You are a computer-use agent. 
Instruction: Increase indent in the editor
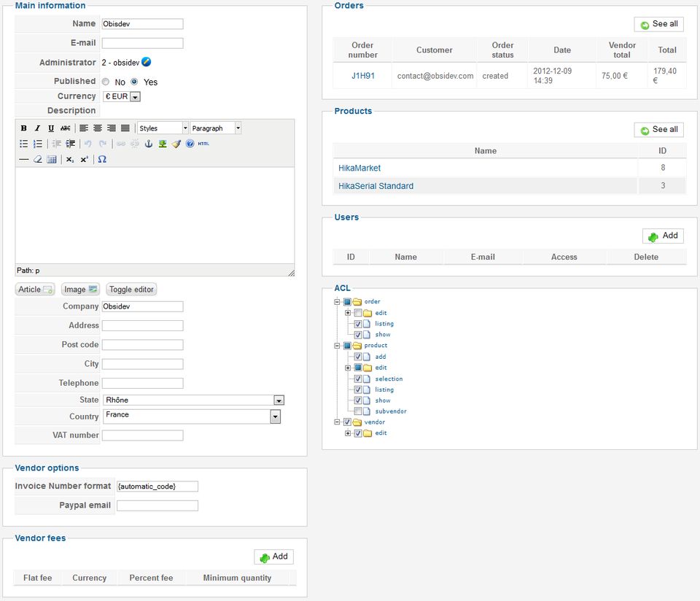point(71,144)
